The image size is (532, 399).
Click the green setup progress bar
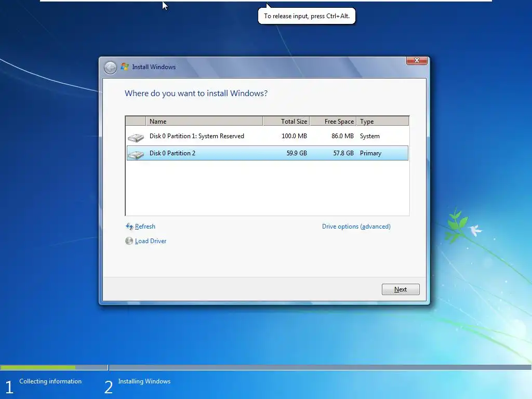pos(37,367)
